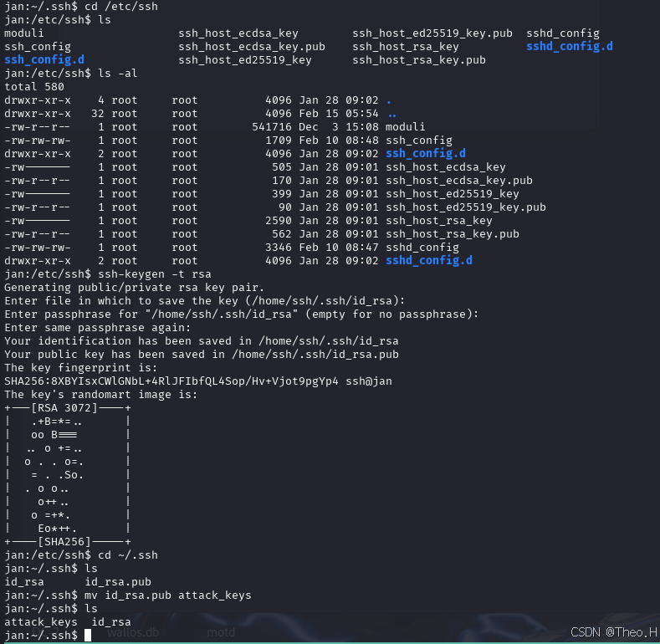Select 'ssh_host_ecdsa_key' in the long listing
660x644 pixels.
click(446, 167)
